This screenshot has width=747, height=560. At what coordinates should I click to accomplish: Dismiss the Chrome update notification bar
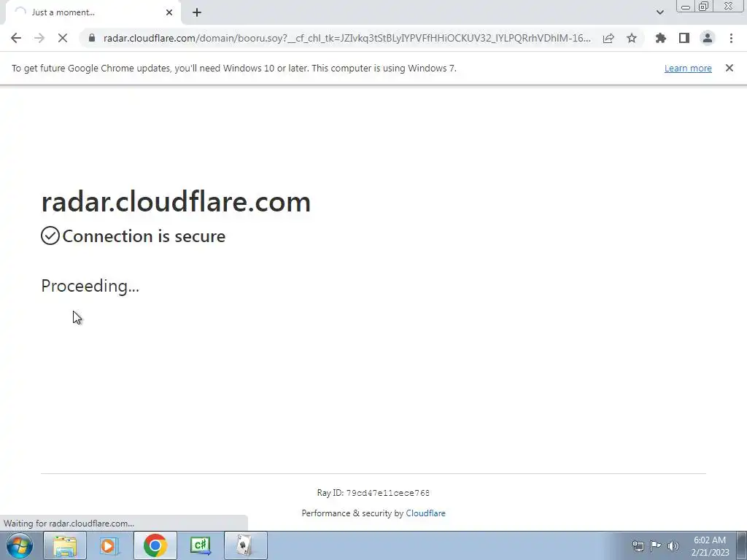pos(729,68)
